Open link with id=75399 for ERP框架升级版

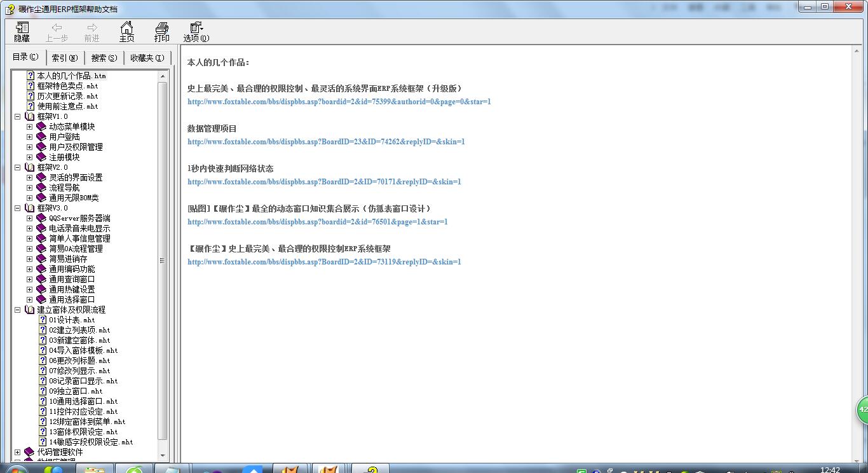(x=339, y=102)
